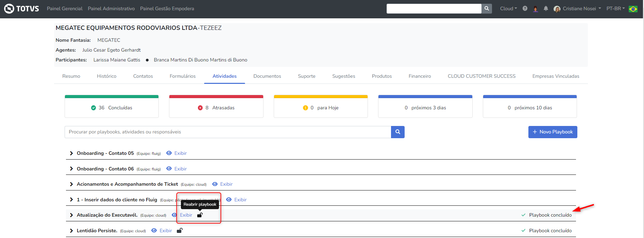Click Exibir link for Lentidão Persiste

[166, 231]
